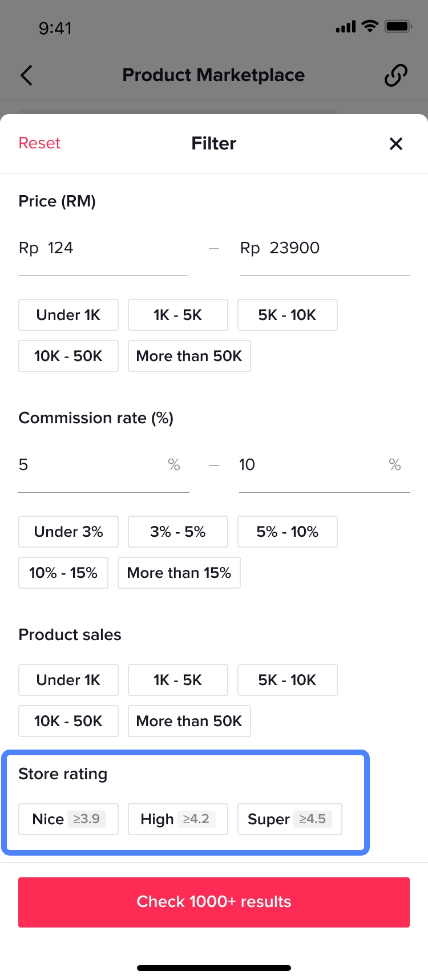The height and width of the screenshot is (980, 428).
Task: Close the Filter sheet with X
Action: [x=395, y=144]
